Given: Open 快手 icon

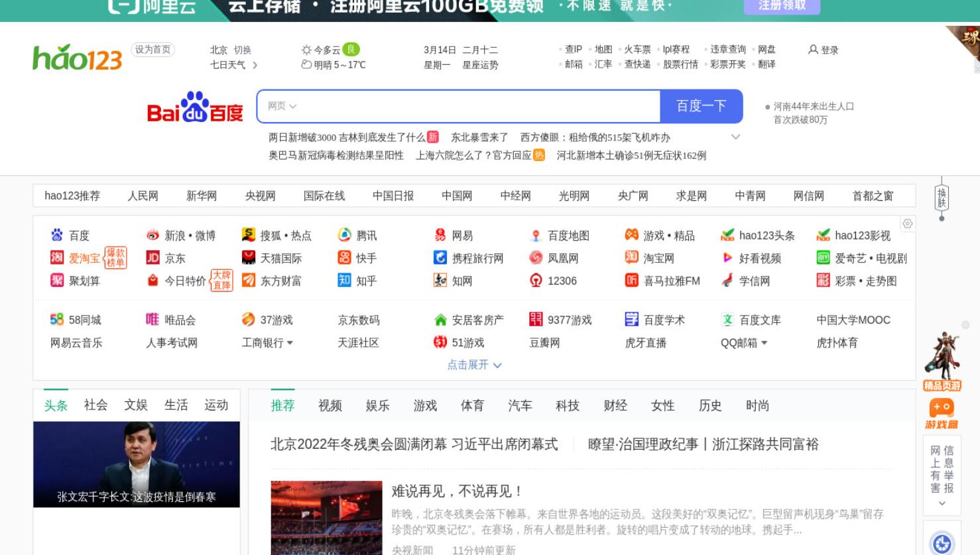Looking at the screenshot, I should click(x=344, y=258).
